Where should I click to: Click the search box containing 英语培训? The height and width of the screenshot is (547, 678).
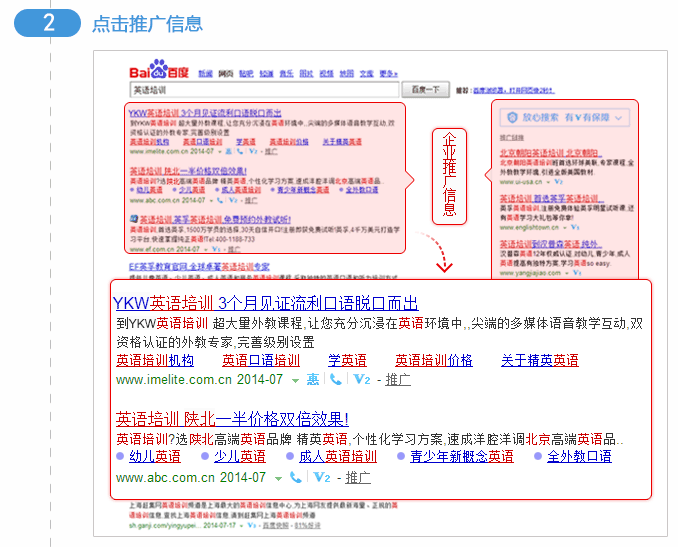pyautogui.click(x=264, y=90)
